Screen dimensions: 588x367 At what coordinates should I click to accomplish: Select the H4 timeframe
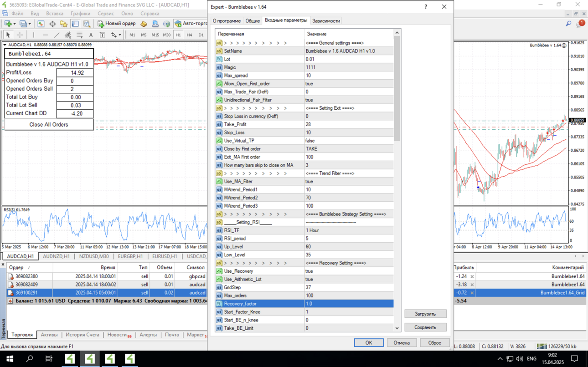[189, 35]
